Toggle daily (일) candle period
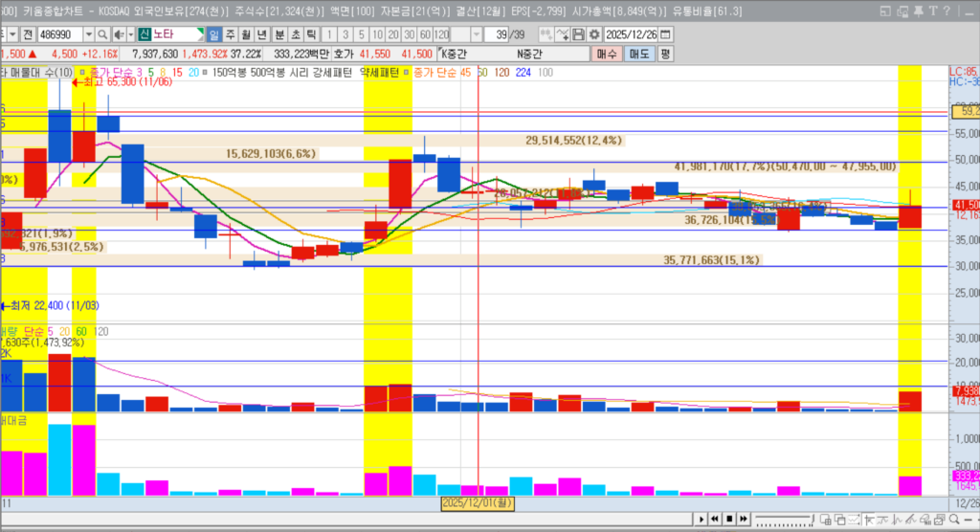980x532 pixels. [x=215, y=34]
